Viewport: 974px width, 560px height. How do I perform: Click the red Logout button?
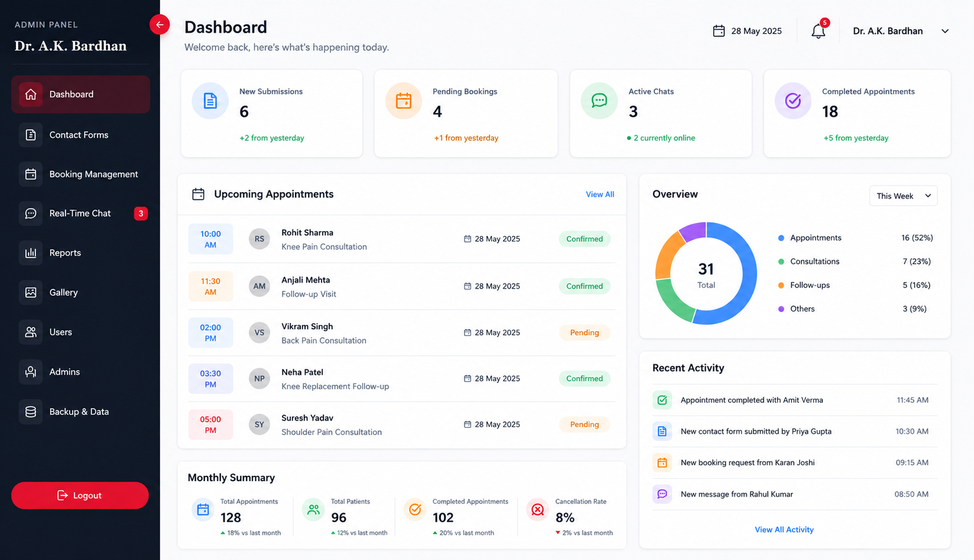(x=80, y=496)
